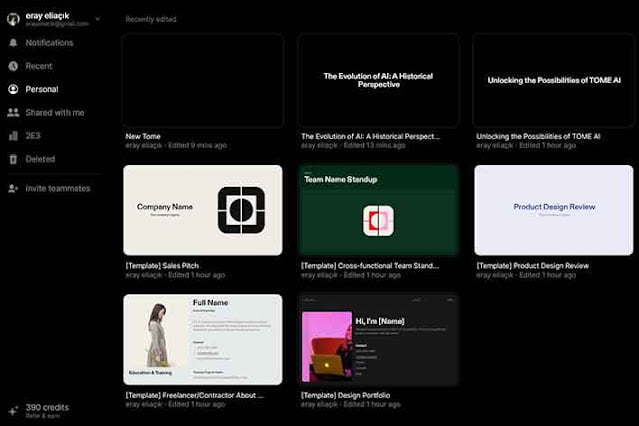The width and height of the screenshot is (639, 426).
Task: Open the Product Design Review template thumbnail
Action: click(x=554, y=210)
